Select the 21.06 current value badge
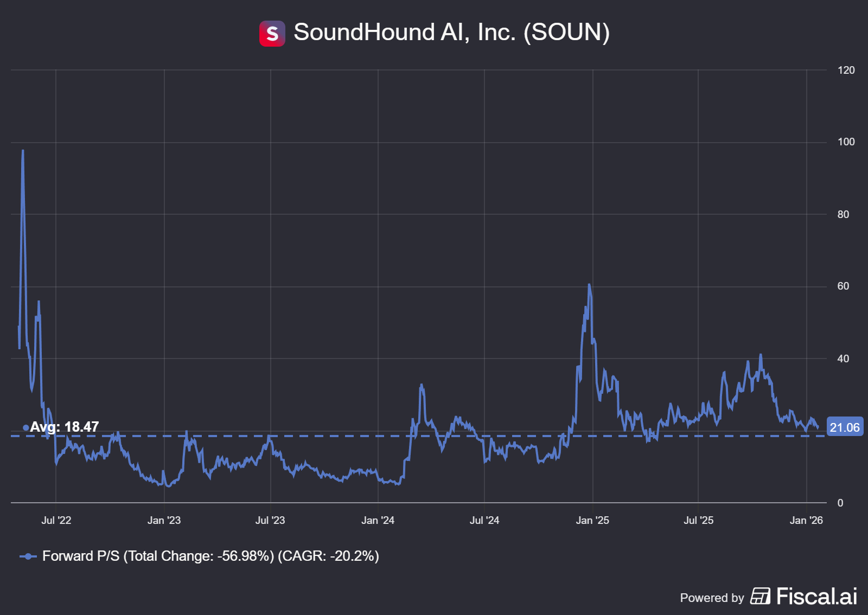Viewport: 868px width, 615px height. point(844,427)
